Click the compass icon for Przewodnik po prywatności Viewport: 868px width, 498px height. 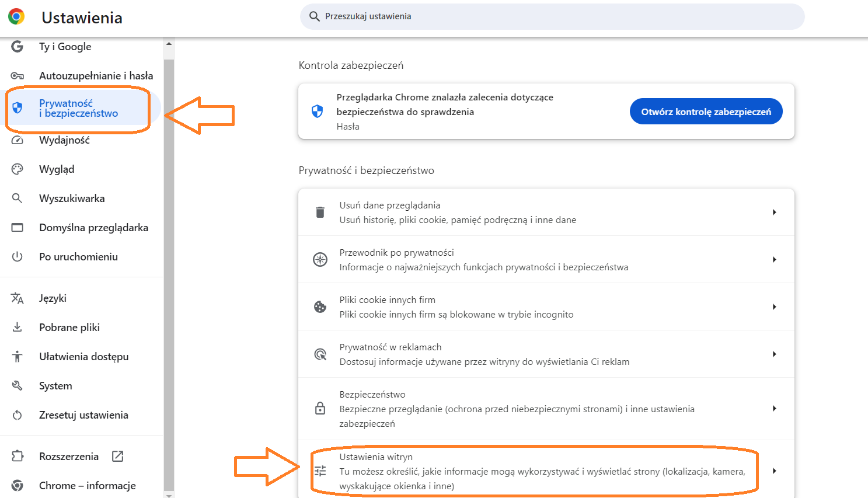[320, 260]
